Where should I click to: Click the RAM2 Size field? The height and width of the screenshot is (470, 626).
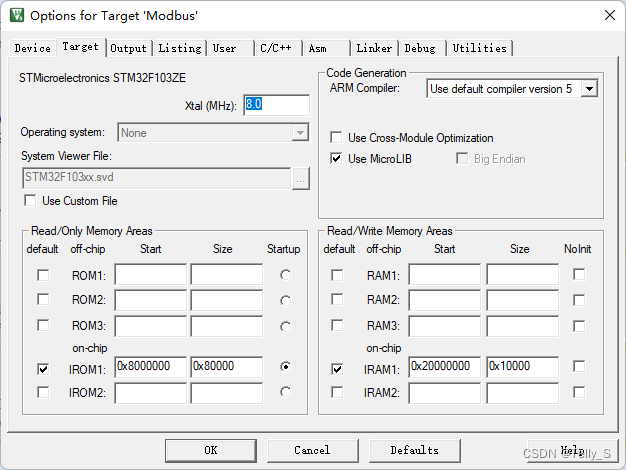pyautogui.click(x=523, y=300)
